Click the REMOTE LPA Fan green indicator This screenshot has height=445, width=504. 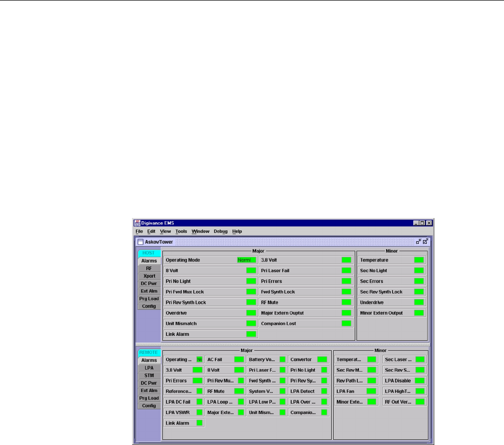pyautogui.click(x=371, y=392)
